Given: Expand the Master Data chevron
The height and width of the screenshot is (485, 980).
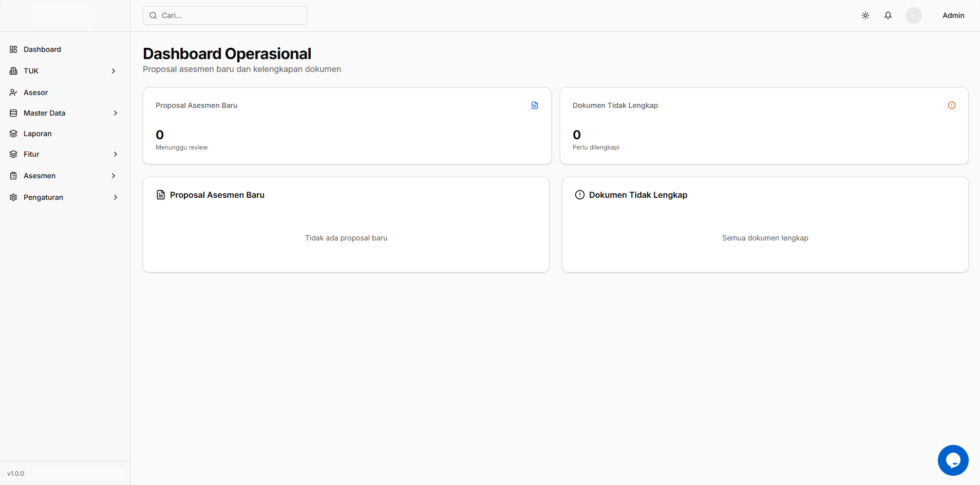Looking at the screenshot, I should click(x=116, y=113).
